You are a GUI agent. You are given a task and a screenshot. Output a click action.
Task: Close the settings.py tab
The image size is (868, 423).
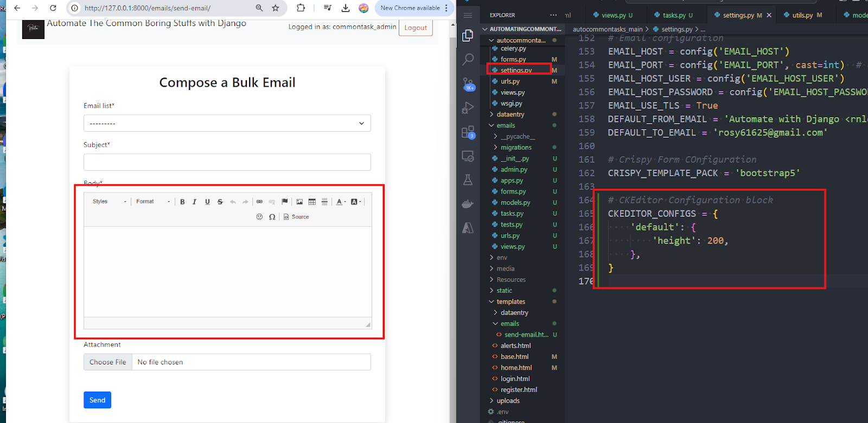tap(769, 15)
